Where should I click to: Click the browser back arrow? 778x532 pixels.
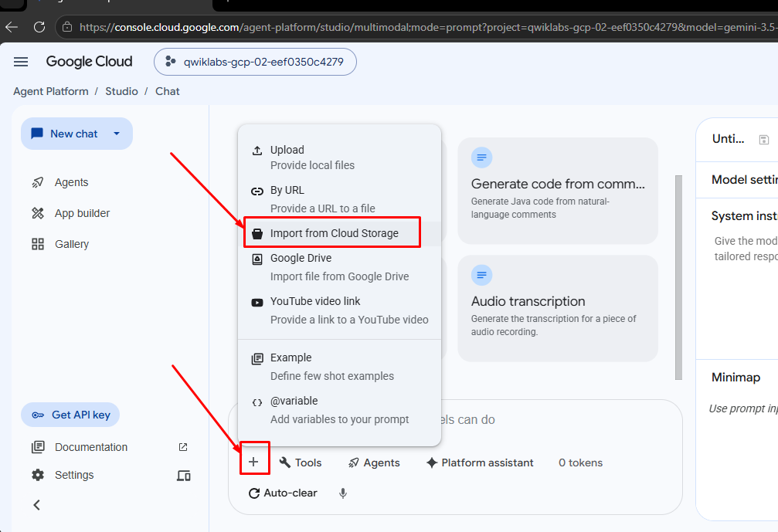point(12,27)
